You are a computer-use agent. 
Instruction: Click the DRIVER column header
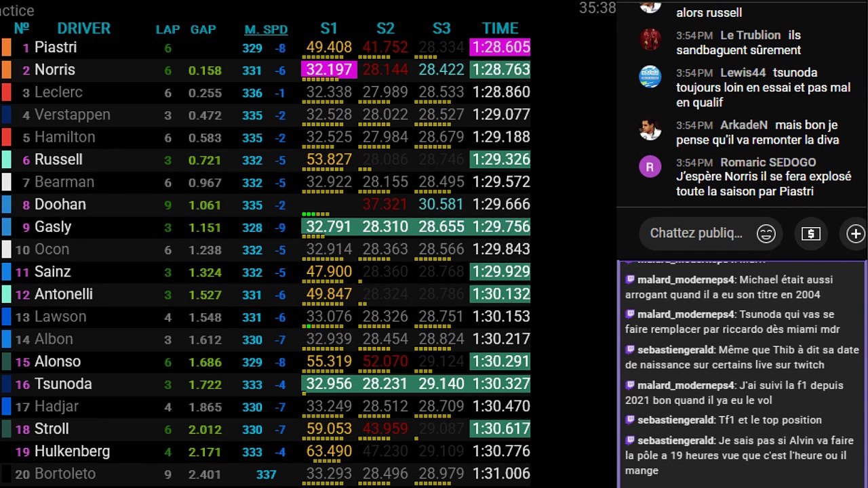pyautogui.click(x=83, y=28)
